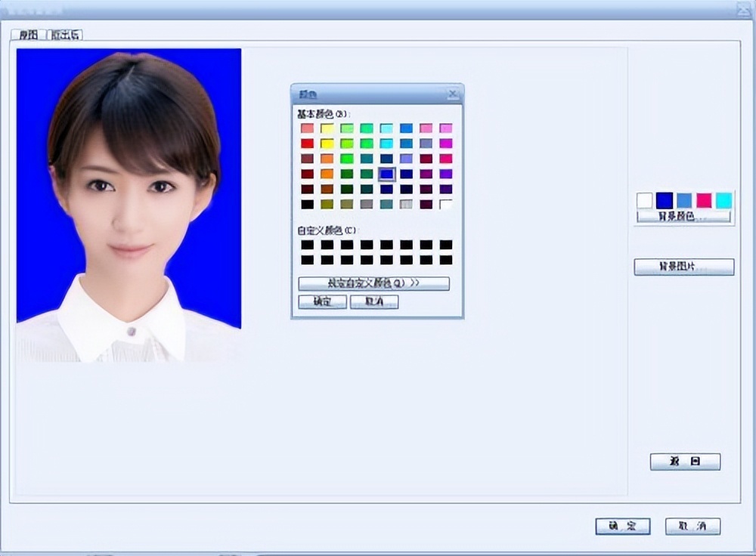Pick the white quick swatch above 背景颜色
Screen dimensions: 756x556
(644, 200)
